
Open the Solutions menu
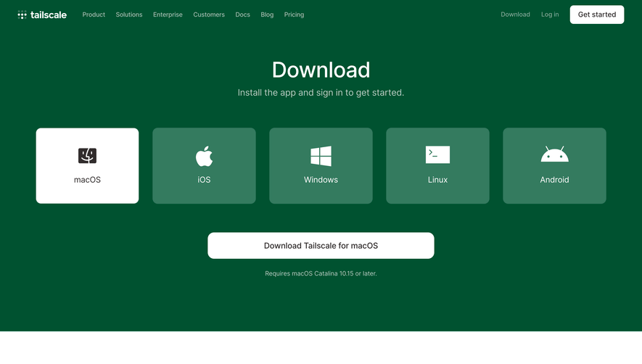pos(129,15)
